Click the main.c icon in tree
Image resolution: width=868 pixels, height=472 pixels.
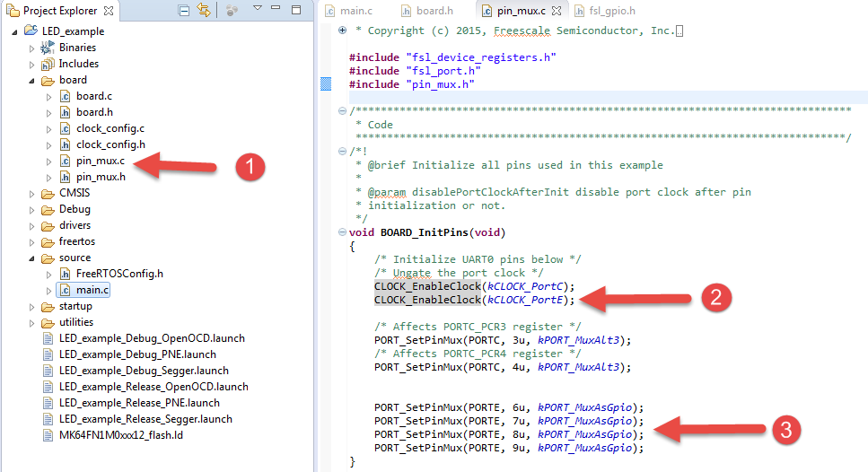tap(65, 290)
